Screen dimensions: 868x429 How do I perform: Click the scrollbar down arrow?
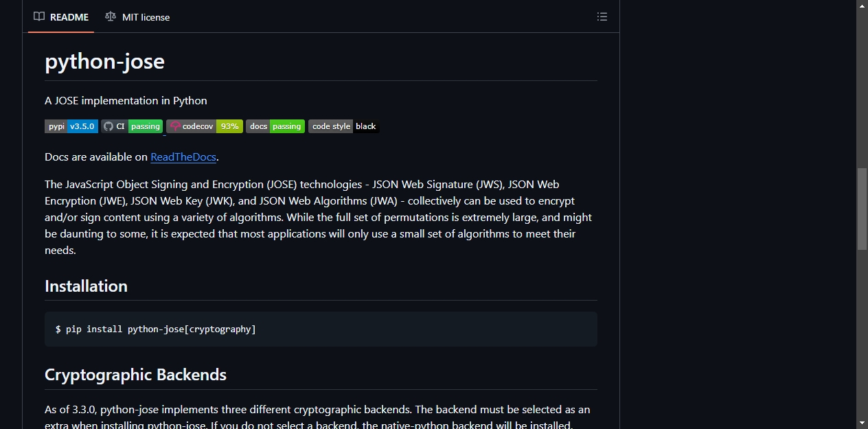coord(862,423)
